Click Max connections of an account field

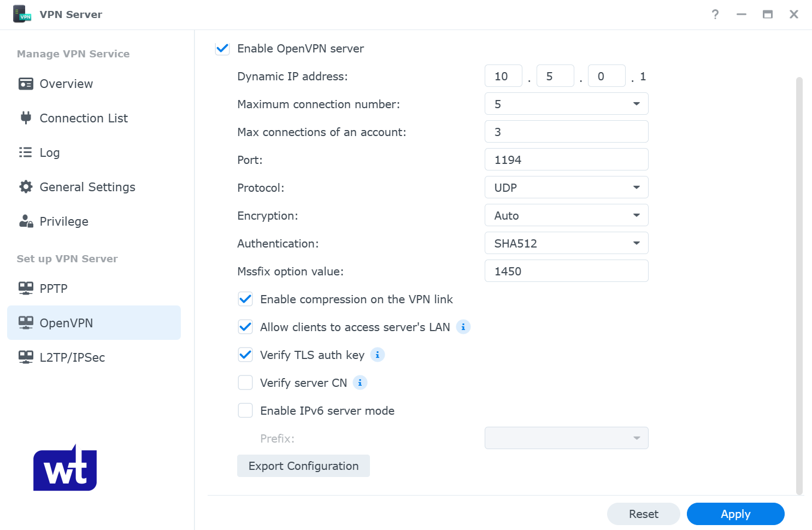click(x=566, y=132)
